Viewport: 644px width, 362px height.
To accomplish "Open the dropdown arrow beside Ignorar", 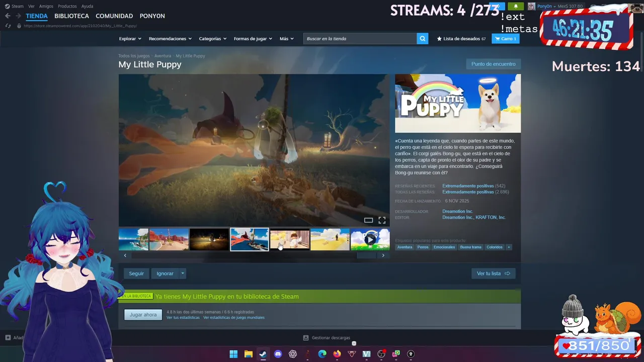I will (183, 274).
